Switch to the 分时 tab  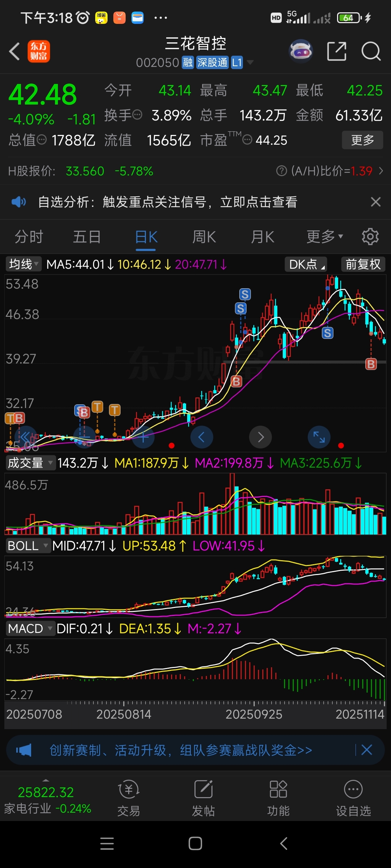(x=29, y=237)
